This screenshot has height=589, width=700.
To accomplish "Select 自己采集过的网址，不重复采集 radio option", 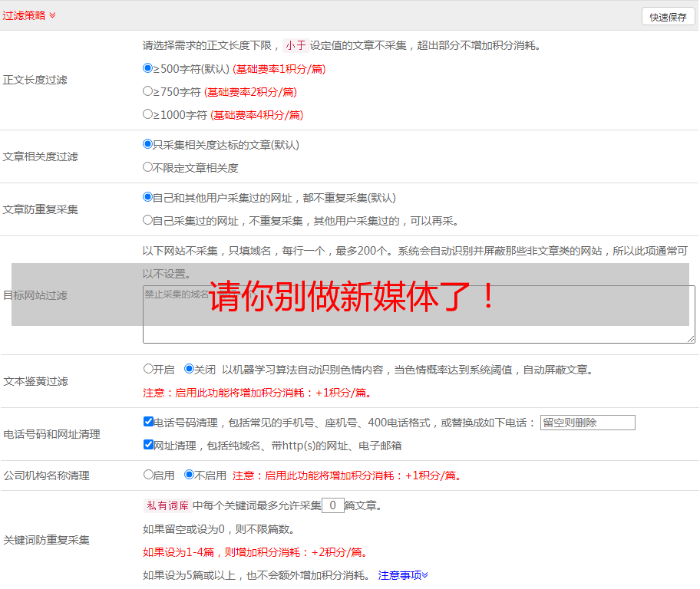I will [x=148, y=220].
